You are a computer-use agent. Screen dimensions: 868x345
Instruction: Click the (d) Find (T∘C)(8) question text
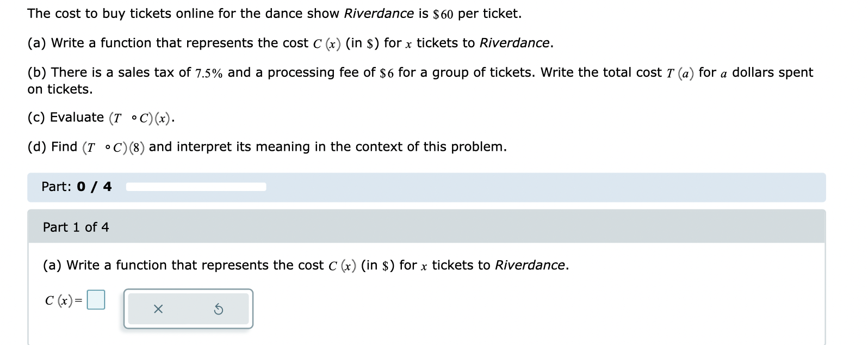click(268, 146)
